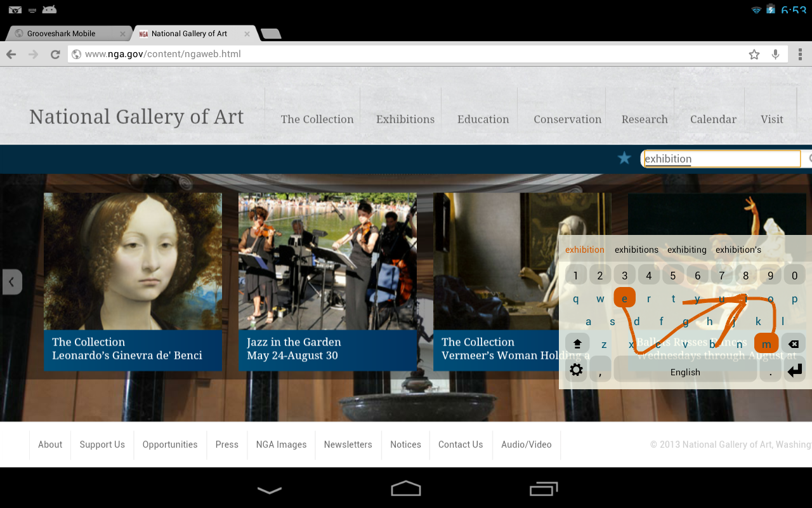Open the Newsletters footer link
Viewport: 812px width, 508px height.
click(x=348, y=444)
